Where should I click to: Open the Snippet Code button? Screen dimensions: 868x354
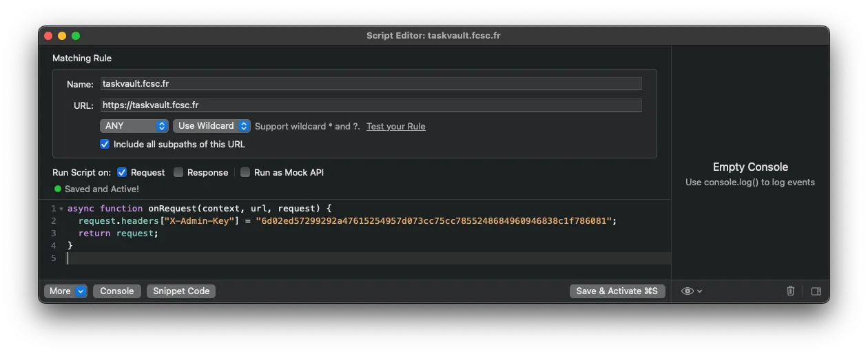click(181, 291)
